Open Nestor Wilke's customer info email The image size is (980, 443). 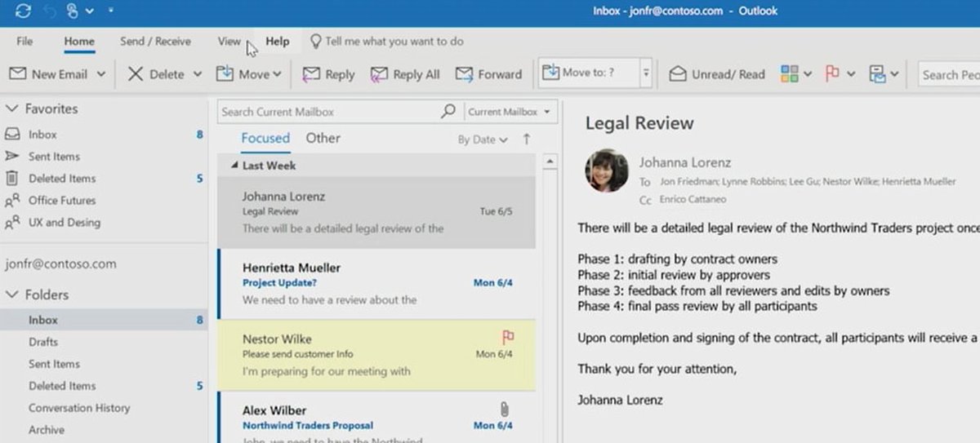click(x=376, y=354)
